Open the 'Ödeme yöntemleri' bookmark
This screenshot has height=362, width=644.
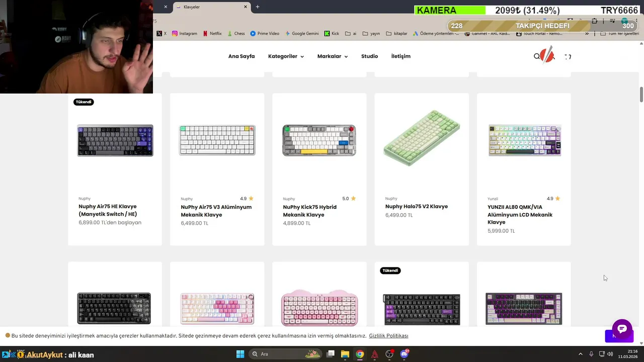coord(436,34)
